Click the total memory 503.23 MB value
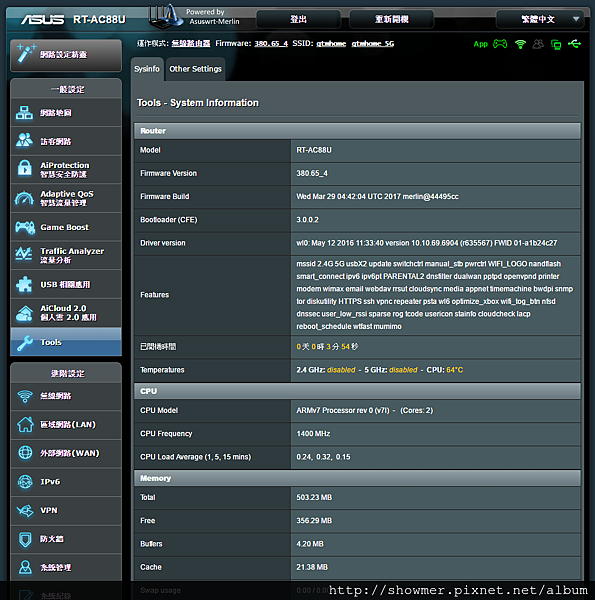Image resolution: width=595 pixels, height=600 pixels. pyautogui.click(x=314, y=497)
